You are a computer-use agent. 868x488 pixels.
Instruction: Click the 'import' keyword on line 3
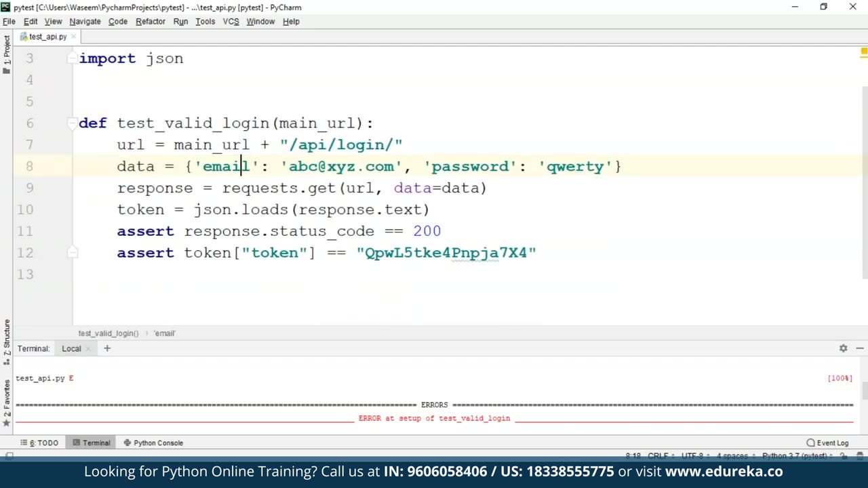tap(107, 58)
